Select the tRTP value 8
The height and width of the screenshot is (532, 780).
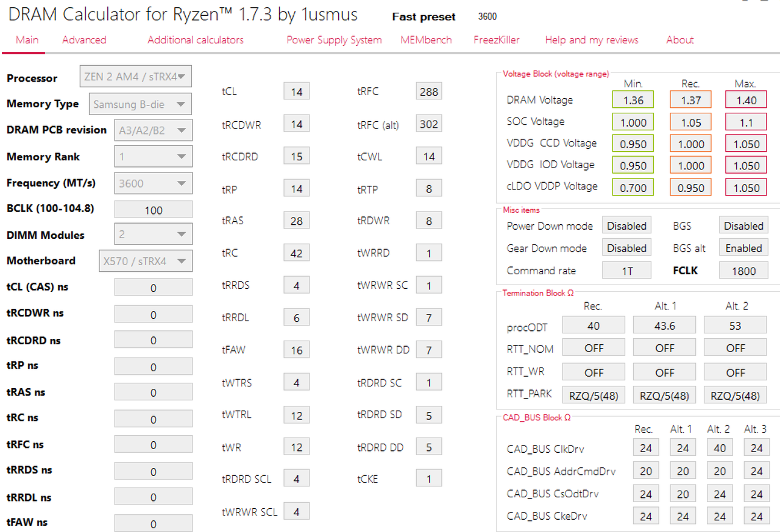(429, 188)
